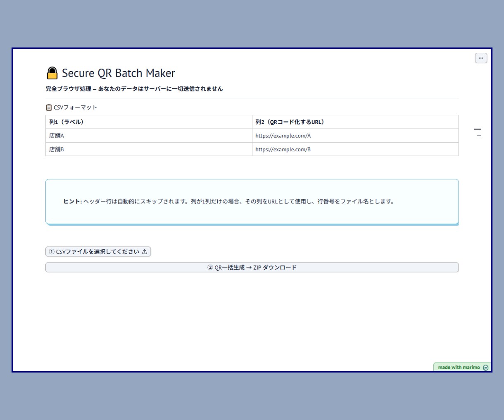Choose a CSV file with the ① CSVファイルを選択してください button
504x420 pixels.
pyautogui.click(x=98, y=252)
